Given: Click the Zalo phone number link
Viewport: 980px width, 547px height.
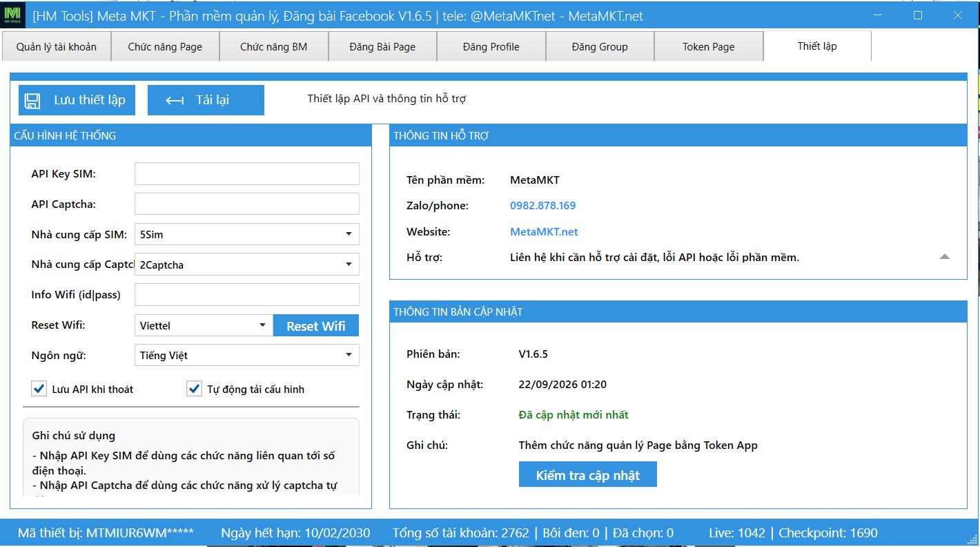Looking at the screenshot, I should (x=542, y=205).
